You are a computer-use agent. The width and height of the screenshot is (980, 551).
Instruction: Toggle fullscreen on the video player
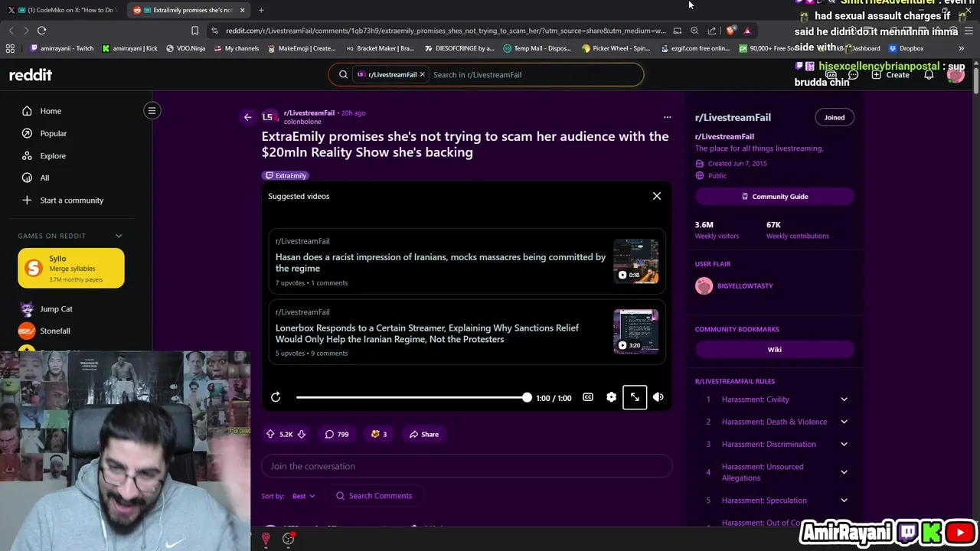tap(635, 397)
